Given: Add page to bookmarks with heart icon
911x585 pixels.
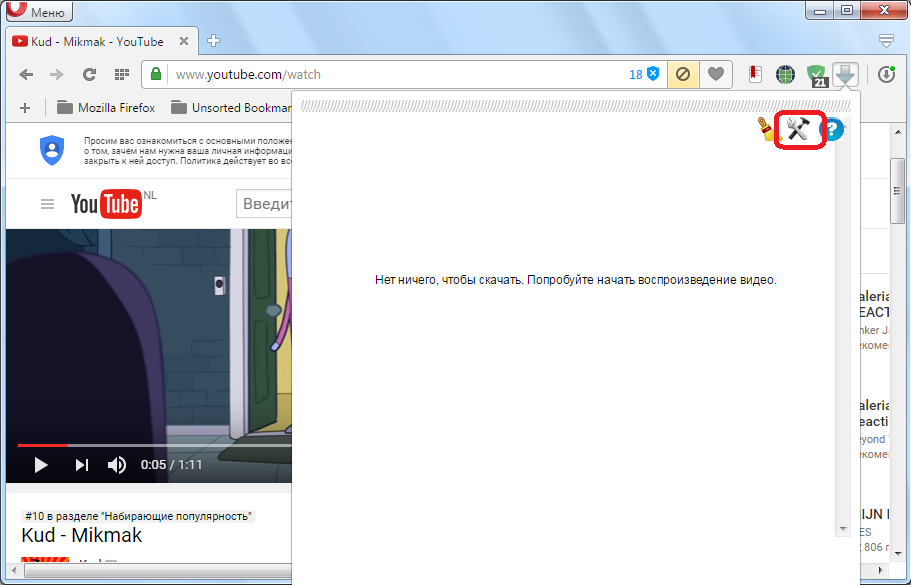Looking at the screenshot, I should click(x=715, y=74).
